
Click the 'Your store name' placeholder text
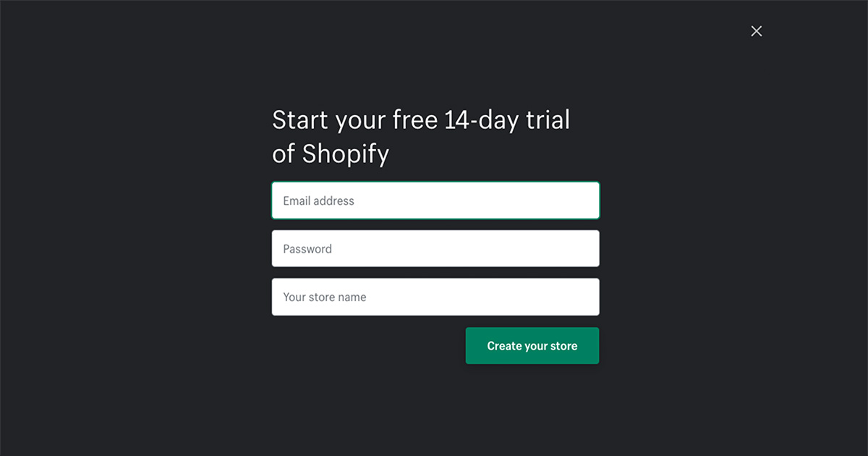(x=325, y=297)
